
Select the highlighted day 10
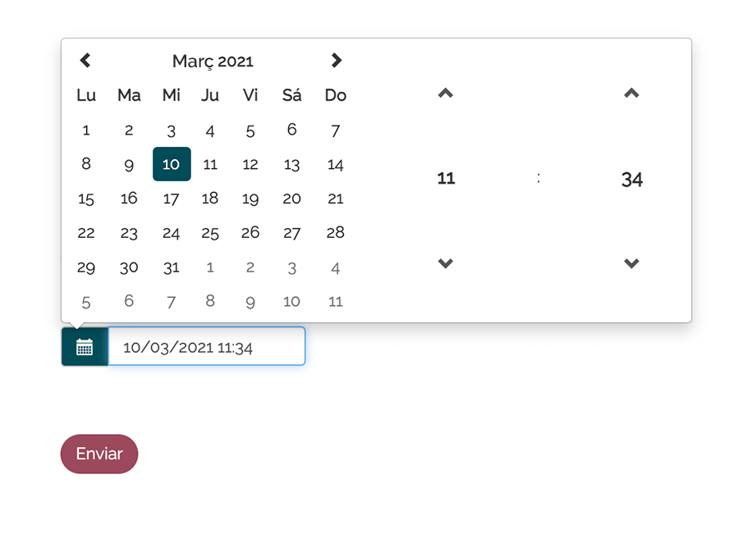(172, 164)
